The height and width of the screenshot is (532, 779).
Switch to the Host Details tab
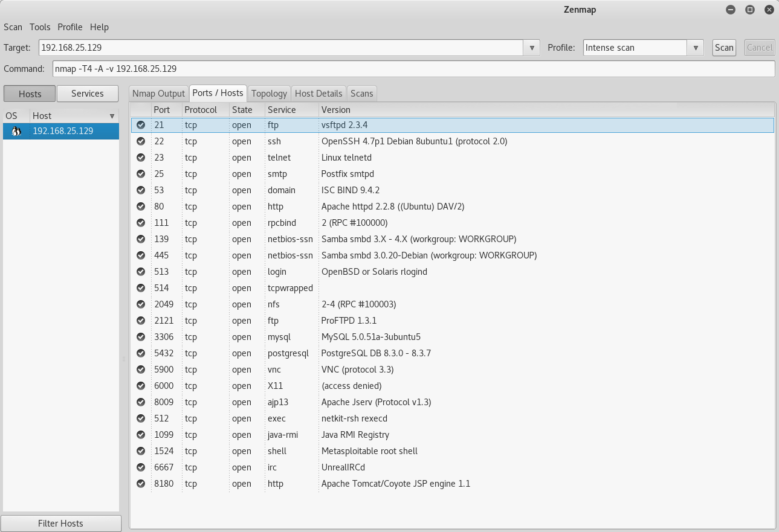(319, 94)
